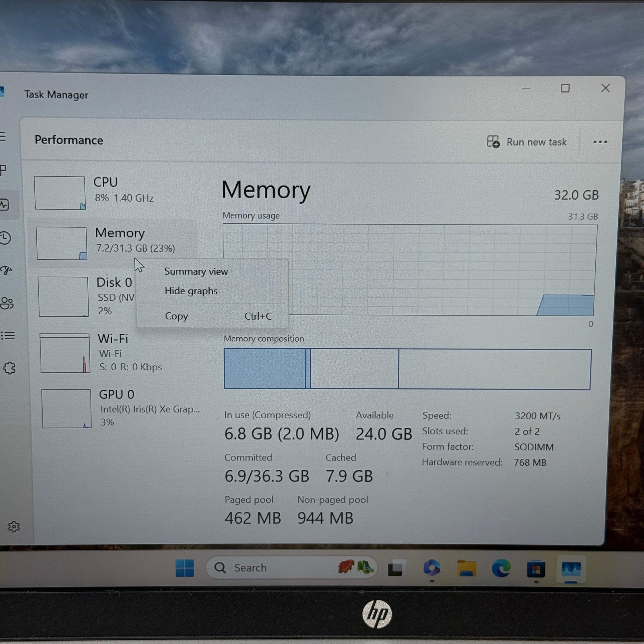Select the Disk 0 SSD entry
Image resolution: width=644 pixels, height=644 pixels.
pyautogui.click(x=85, y=296)
